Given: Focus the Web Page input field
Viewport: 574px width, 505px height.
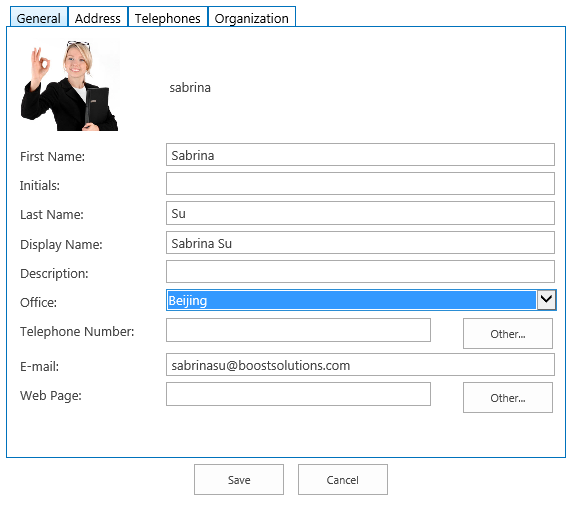Looking at the screenshot, I should point(298,394).
